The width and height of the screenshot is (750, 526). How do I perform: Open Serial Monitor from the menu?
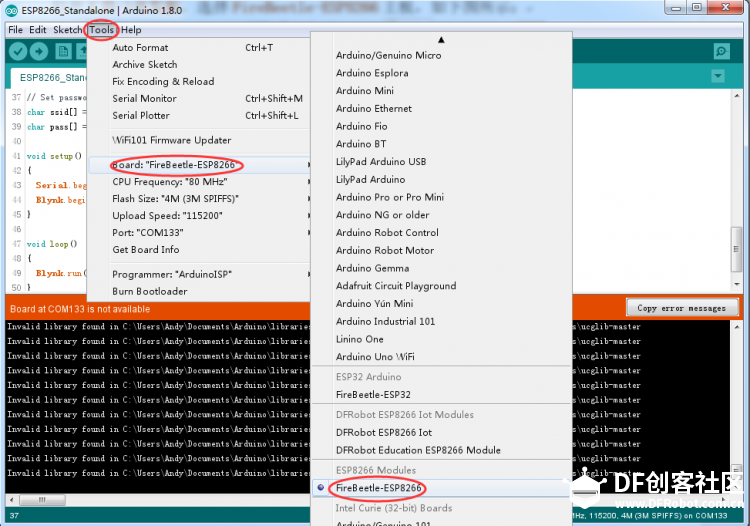tap(199, 99)
